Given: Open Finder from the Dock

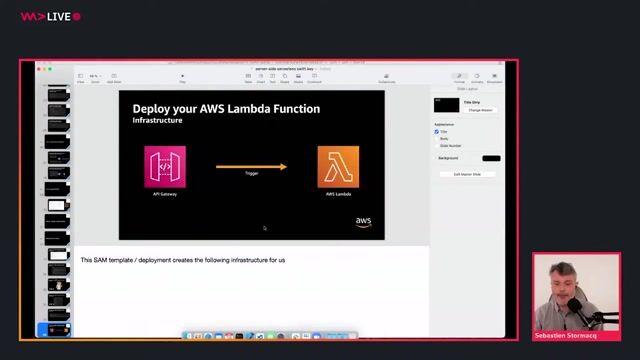Looking at the screenshot, I should tap(188, 336).
